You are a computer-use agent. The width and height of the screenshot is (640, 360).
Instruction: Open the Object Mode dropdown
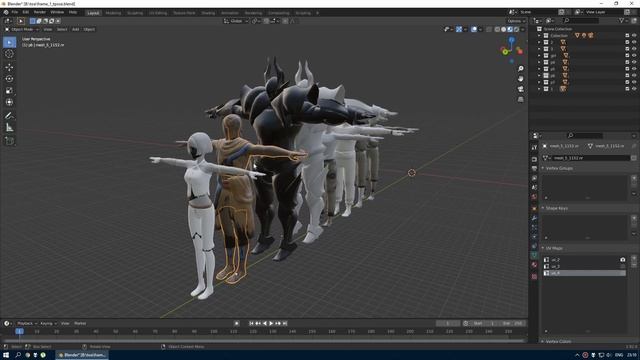tap(22, 29)
